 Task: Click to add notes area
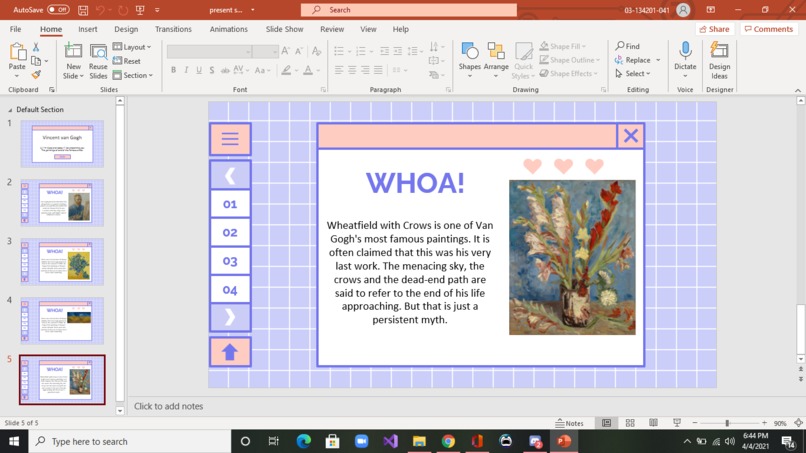(x=168, y=406)
